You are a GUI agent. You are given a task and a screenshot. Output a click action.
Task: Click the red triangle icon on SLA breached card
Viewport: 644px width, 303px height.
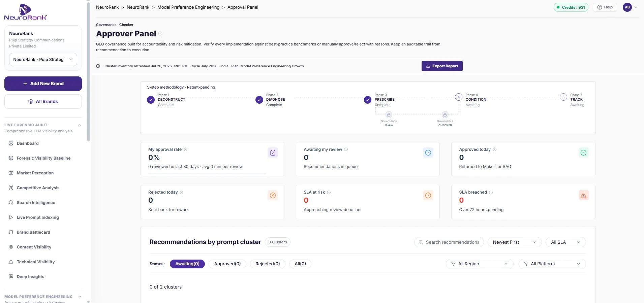(x=583, y=195)
